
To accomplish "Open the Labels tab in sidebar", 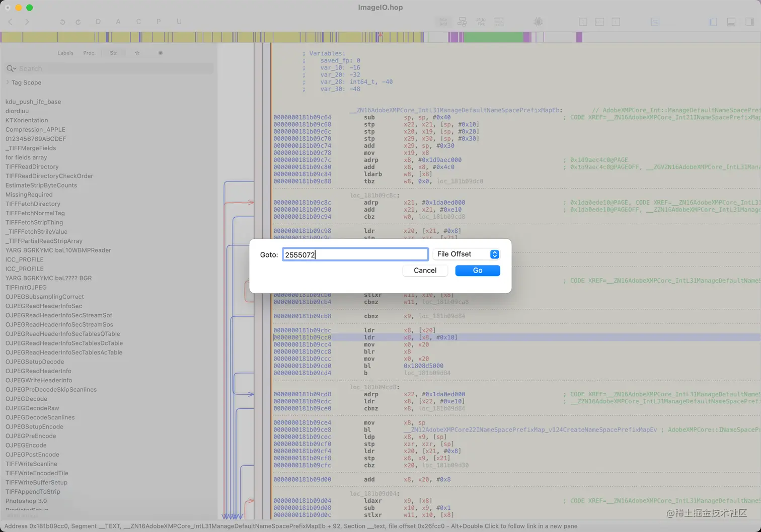I will pos(65,53).
